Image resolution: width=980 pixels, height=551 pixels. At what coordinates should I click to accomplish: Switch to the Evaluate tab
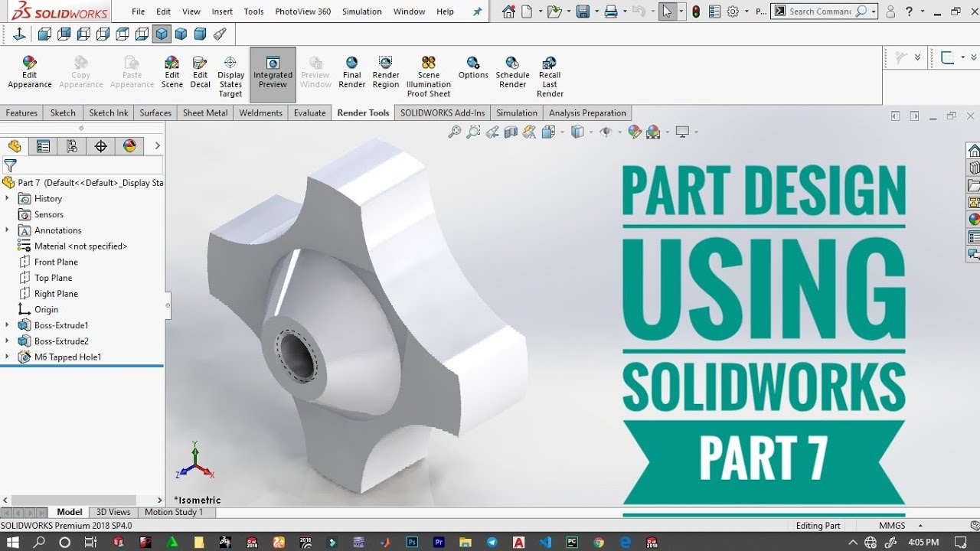(x=310, y=112)
